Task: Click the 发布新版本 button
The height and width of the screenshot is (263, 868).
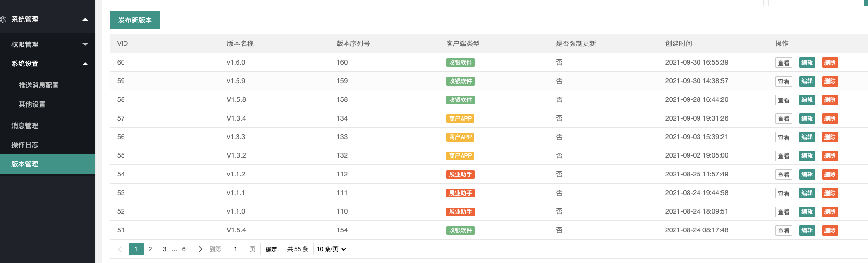Action: tap(135, 20)
